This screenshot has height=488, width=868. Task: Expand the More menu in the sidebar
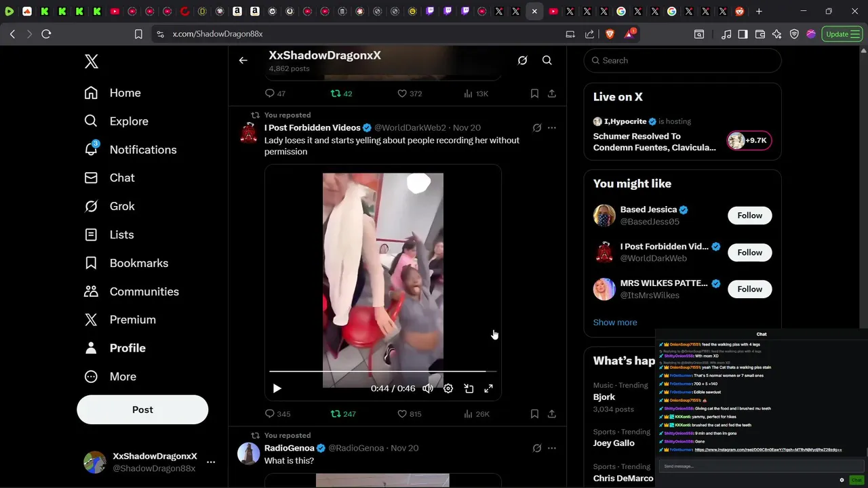110,376
